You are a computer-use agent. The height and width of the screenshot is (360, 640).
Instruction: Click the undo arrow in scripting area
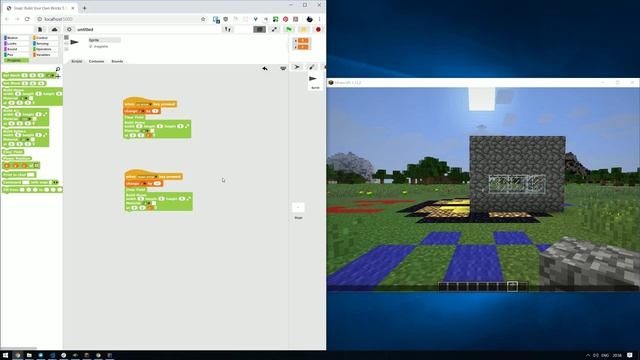click(265, 69)
